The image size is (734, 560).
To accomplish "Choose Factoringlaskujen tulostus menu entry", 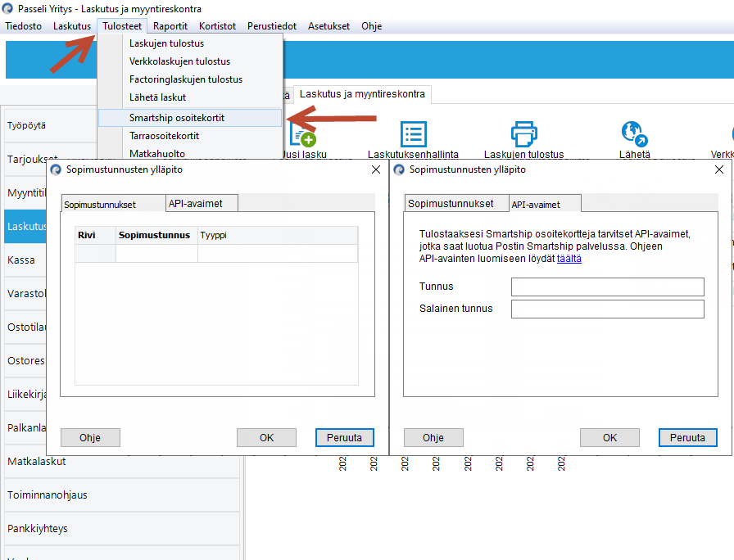I will [190, 79].
